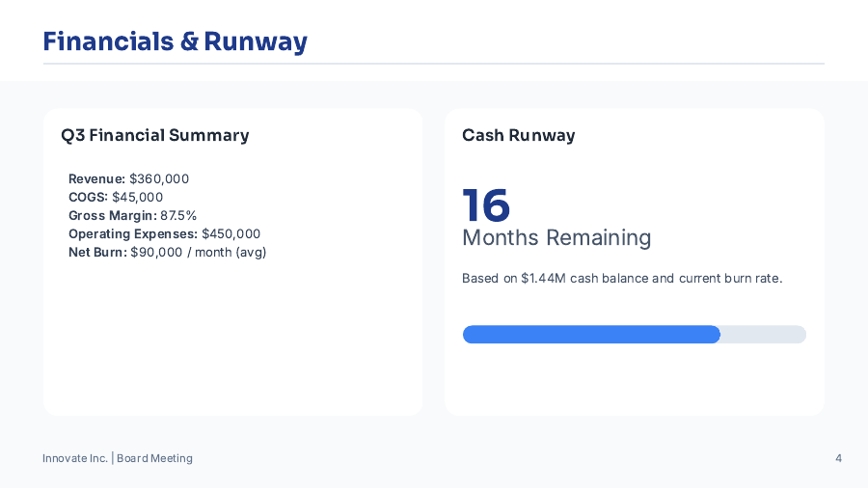Select the divider line under the slide title
The width and height of the screenshot is (868, 489).
(434, 64)
